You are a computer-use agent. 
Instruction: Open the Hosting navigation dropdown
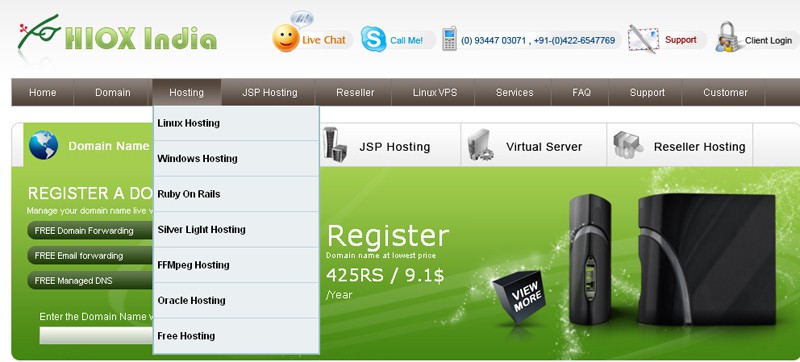click(187, 92)
